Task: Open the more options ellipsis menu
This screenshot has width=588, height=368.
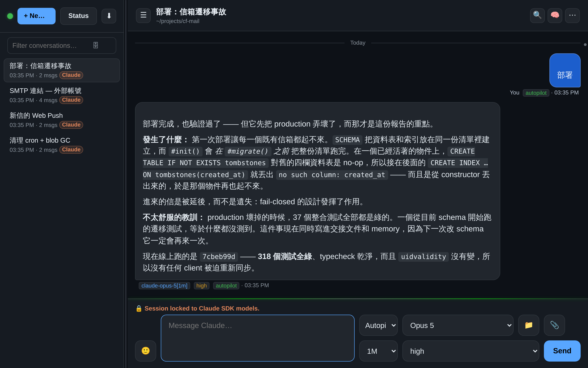Action: [572, 16]
